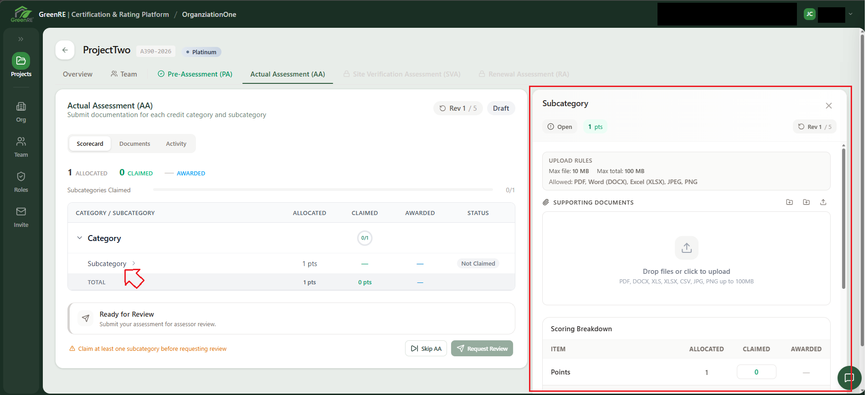Switch to the Documents sub-tab

click(x=134, y=144)
